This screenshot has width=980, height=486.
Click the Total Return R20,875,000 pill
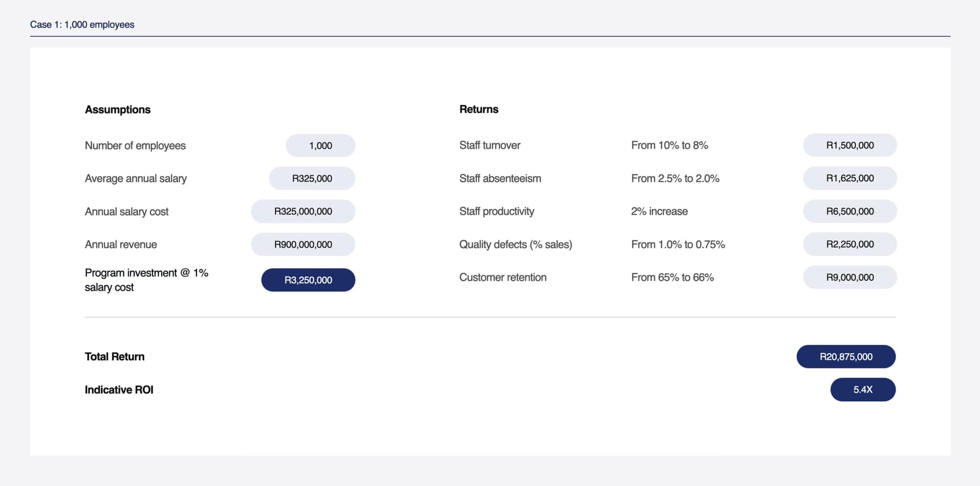[x=846, y=356]
